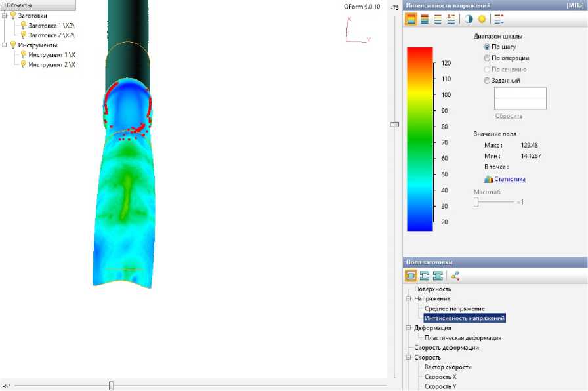Image resolution: width=588 pixels, height=391 pixels.
Task: Click the Масштаб slider handle
Action: tap(476, 202)
